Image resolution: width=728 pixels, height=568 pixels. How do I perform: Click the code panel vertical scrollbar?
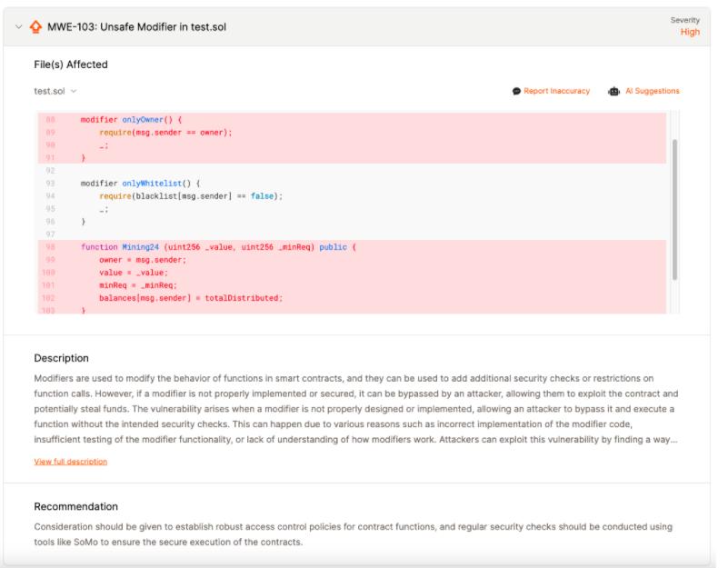point(673,209)
